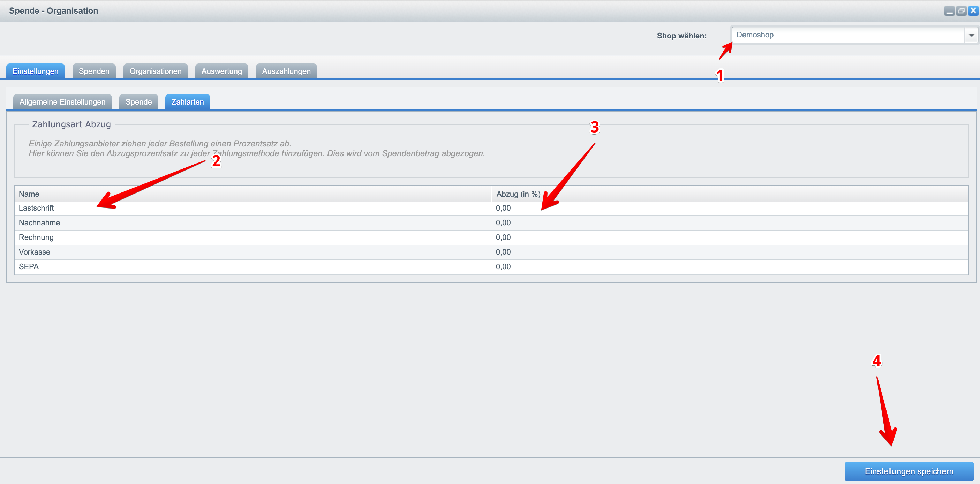Sort by the Name column header
Image resolution: width=980 pixels, height=484 pixels.
click(x=29, y=194)
